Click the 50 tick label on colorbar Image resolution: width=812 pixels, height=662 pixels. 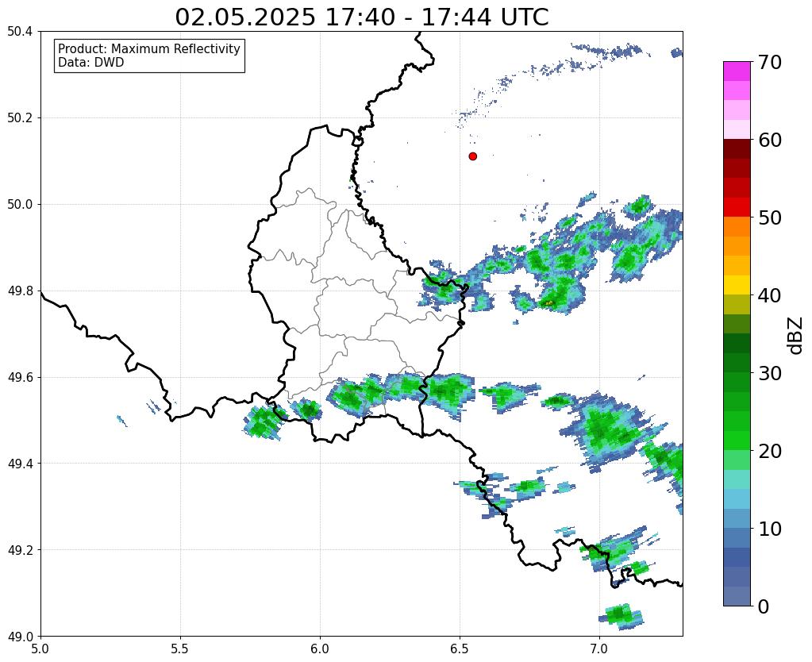768,217
